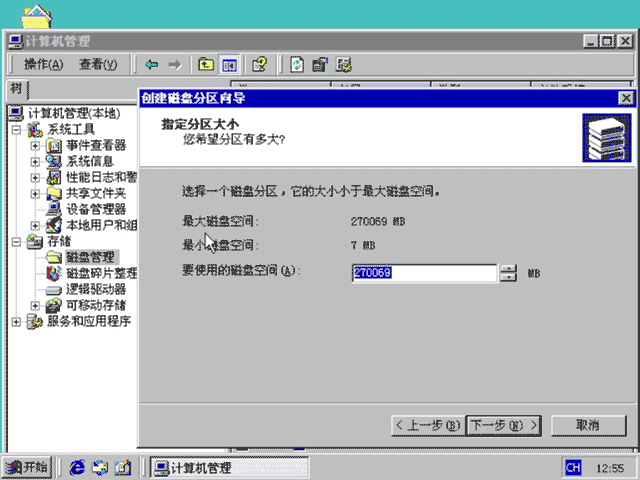Collapse the 存储 tree node
The image size is (640, 480).
tap(16, 242)
